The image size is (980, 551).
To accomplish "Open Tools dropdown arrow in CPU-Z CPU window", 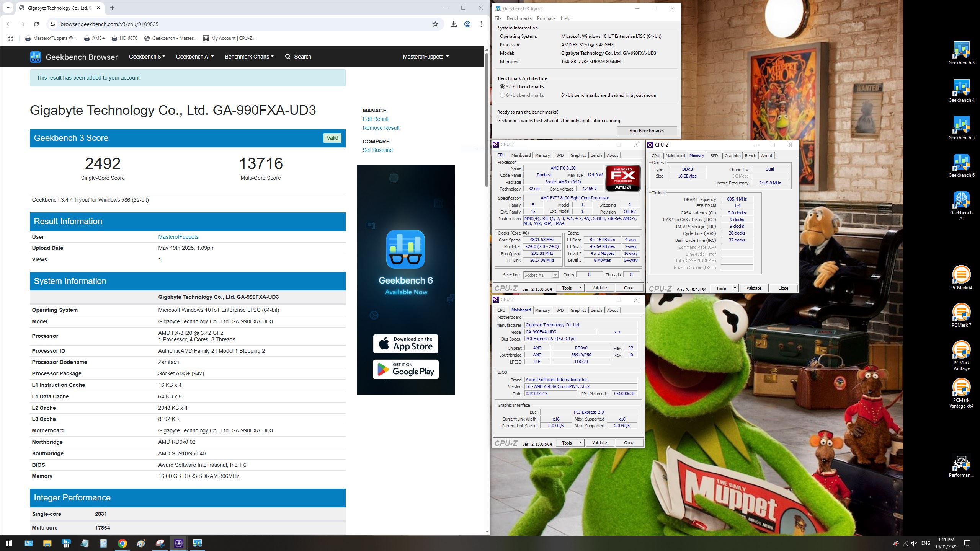I will tap(581, 288).
